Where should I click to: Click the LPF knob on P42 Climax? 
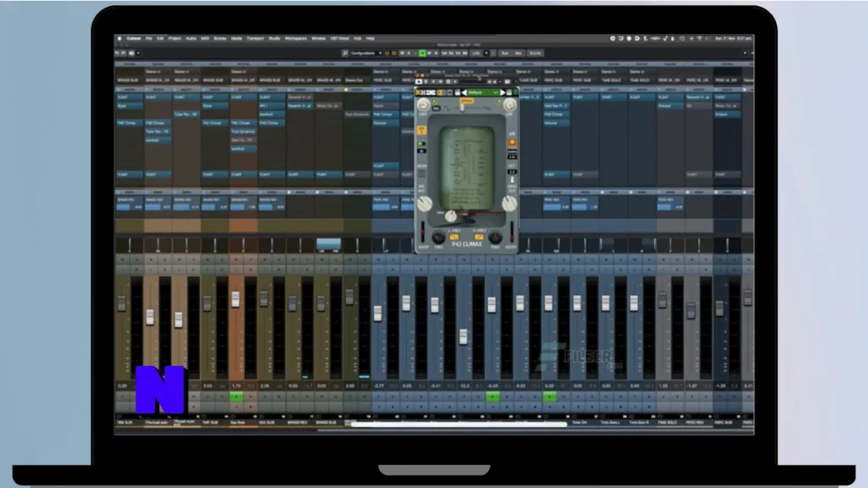pos(509,104)
